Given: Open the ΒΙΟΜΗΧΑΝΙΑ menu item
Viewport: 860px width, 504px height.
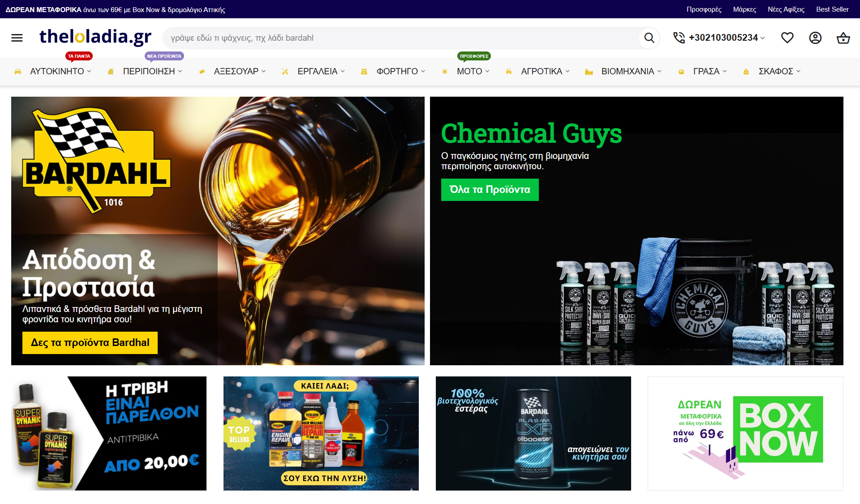Looking at the screenshot, I should [x=628, y=72].
